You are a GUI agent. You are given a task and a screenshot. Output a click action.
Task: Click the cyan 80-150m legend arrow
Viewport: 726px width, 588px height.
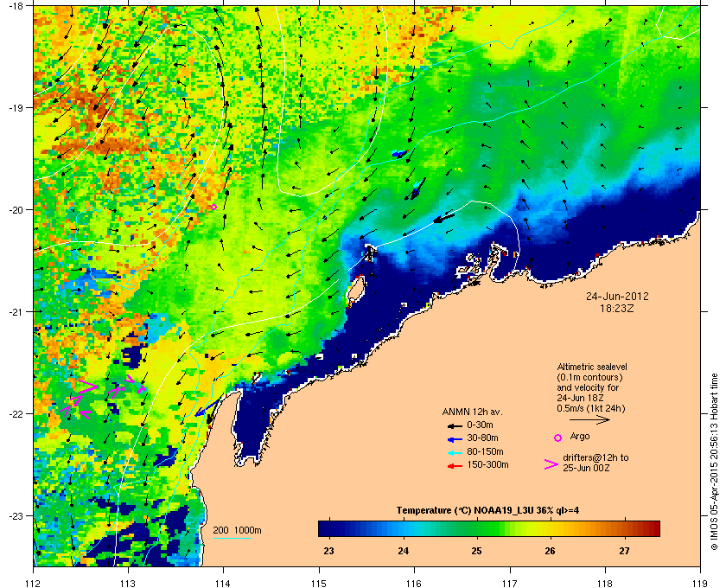pos(455,452)
